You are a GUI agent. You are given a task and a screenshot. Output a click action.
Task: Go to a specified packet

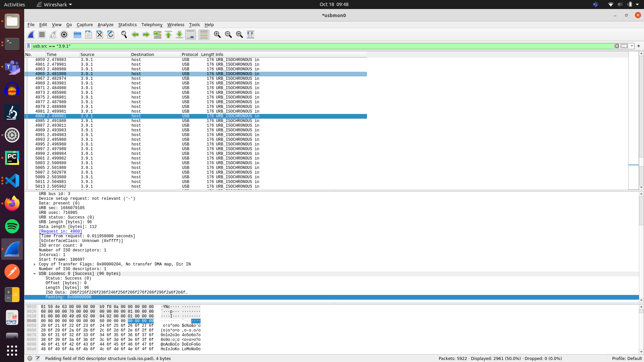(157, 35)
